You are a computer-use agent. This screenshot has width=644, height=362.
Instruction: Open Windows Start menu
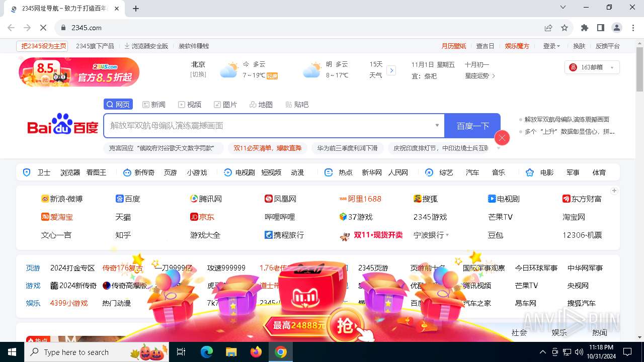pyautogui.click(x=12, y=352)
